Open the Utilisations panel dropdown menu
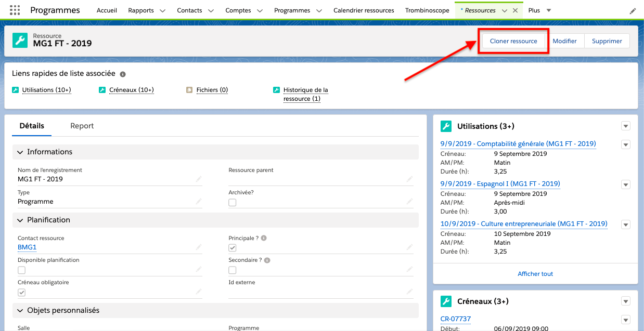Viewport: 644px width, 331px height. pyautogui.click(x=625, y=126)
